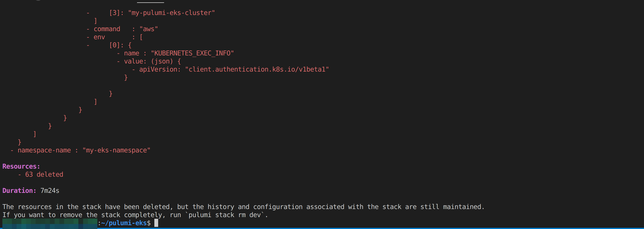Click the "value: (json)" text
This screenshot has height=229, width=644.
[148, 61]
